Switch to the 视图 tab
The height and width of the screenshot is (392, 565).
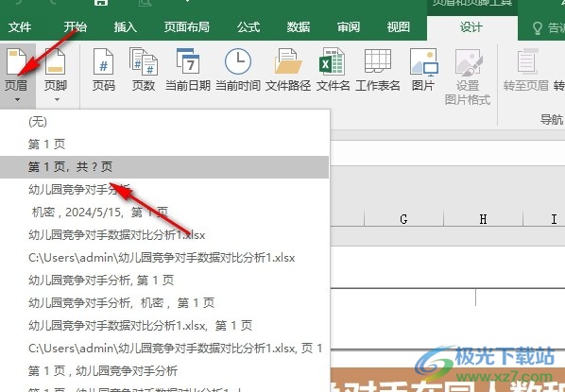398,27
